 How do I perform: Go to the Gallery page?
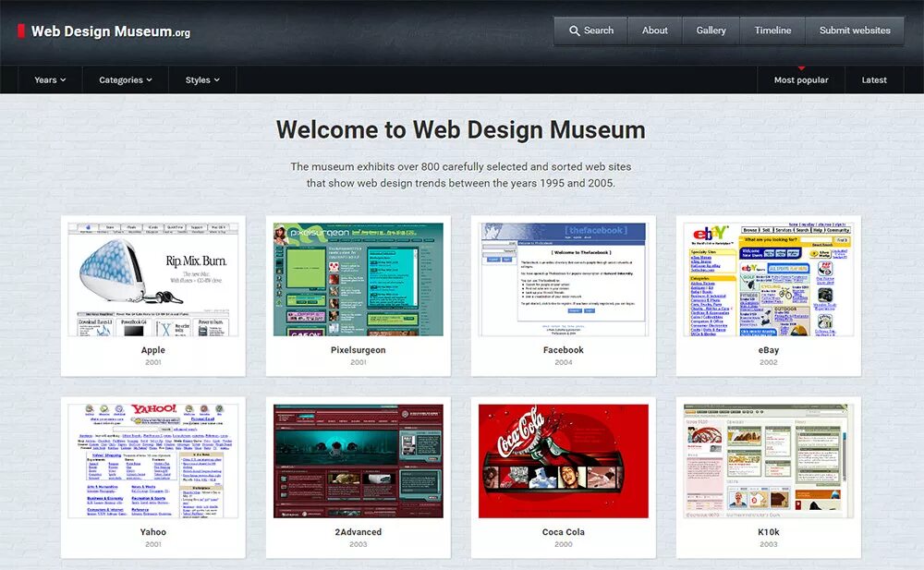(x=711, y=30)
